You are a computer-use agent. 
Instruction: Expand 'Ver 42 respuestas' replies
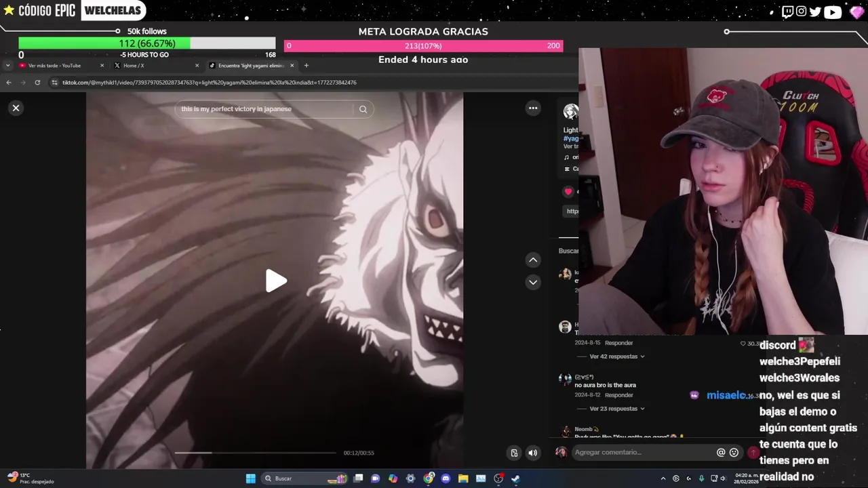tap(616, 357)
